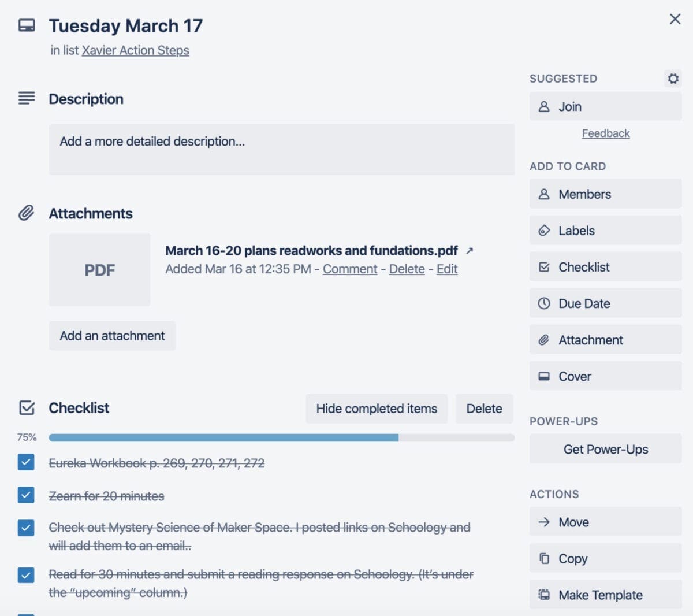Open the Checklist add menu
693x616 pixels.
coord(605,267)
